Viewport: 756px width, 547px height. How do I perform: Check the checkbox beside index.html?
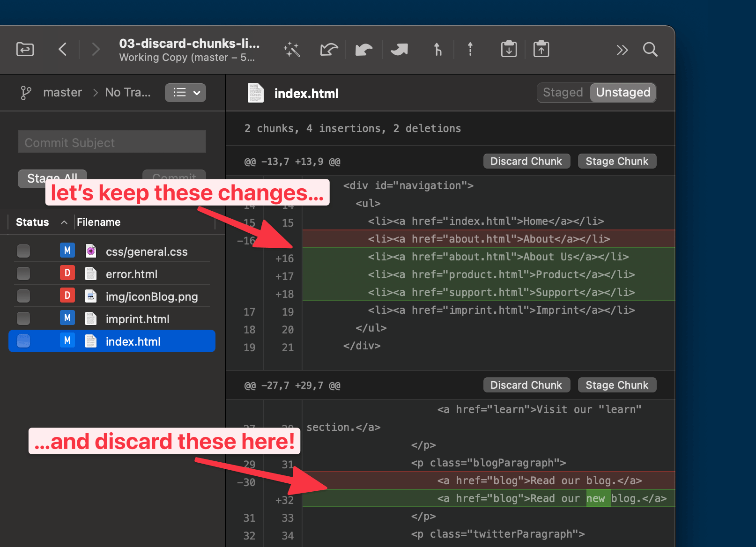click(23, 341)
